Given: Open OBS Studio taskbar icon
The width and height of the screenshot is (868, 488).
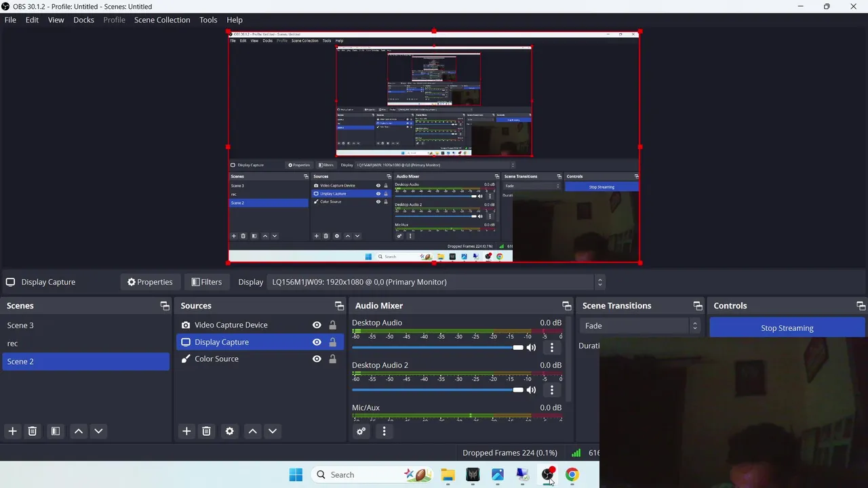Looking at the screenshot, I should click(x=547, y=474).
